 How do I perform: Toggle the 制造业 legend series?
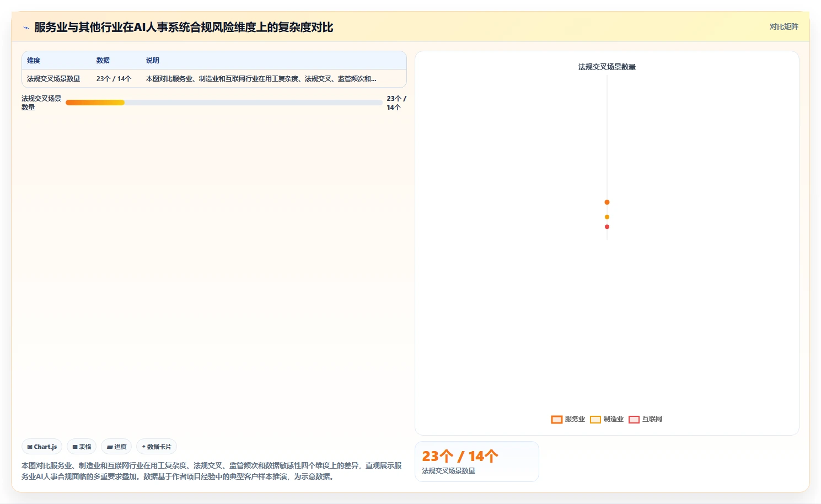(607, 419)
